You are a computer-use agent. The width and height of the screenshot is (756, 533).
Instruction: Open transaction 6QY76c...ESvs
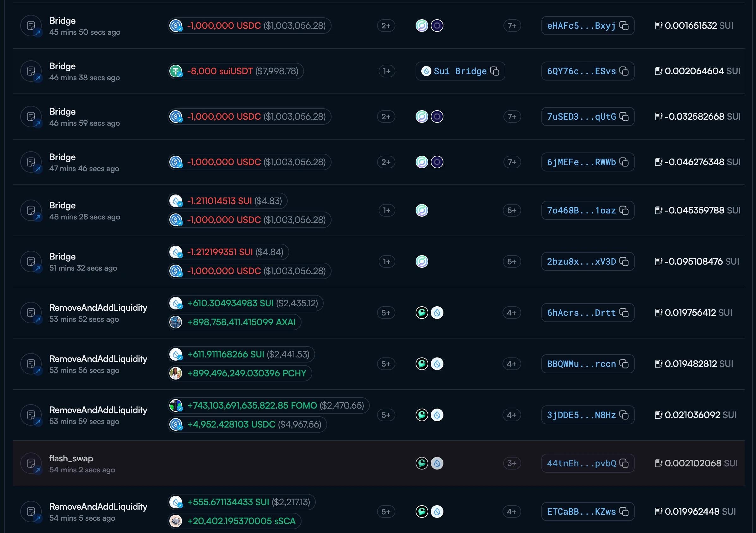pos(581,71)
